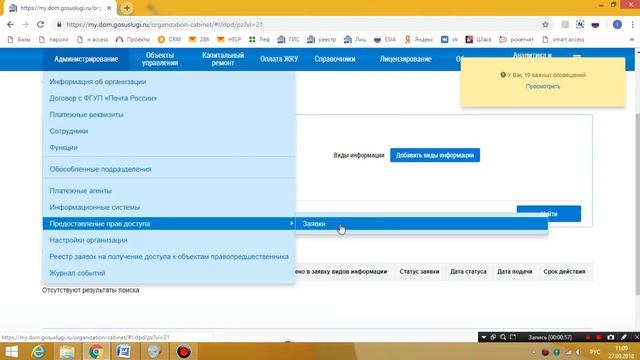Viewport: 640px width, 360px height.
Task: Launch Internet Explorer from the taskbar
Action: tap(38, 351)
